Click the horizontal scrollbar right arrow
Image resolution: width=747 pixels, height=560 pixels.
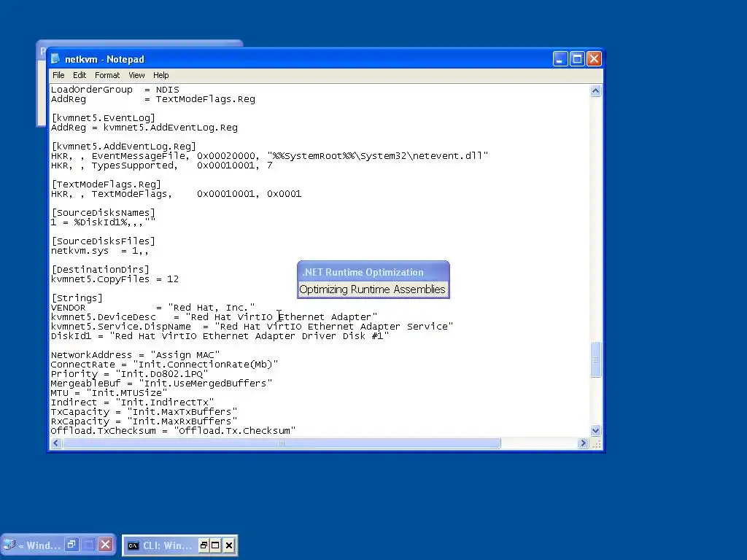pos(583,443)
